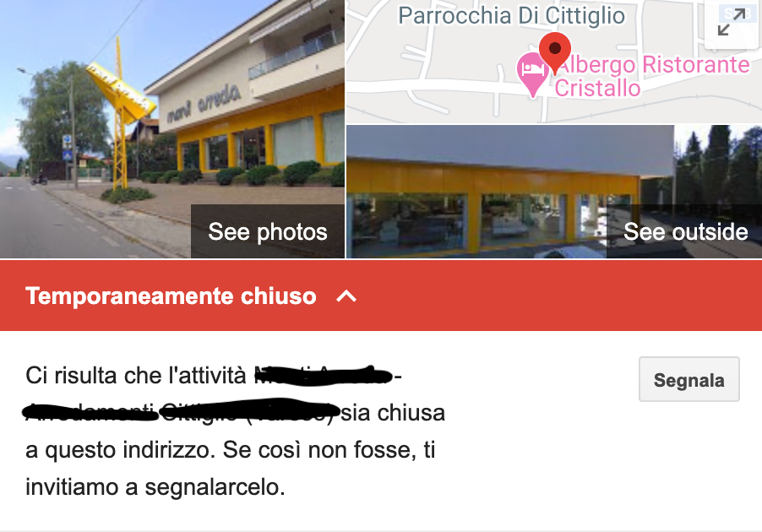Click the Temporaneamente chiuso red banner text
This screenshot has width=762, height=532.
pyautogui.click(x=171, y=296)
